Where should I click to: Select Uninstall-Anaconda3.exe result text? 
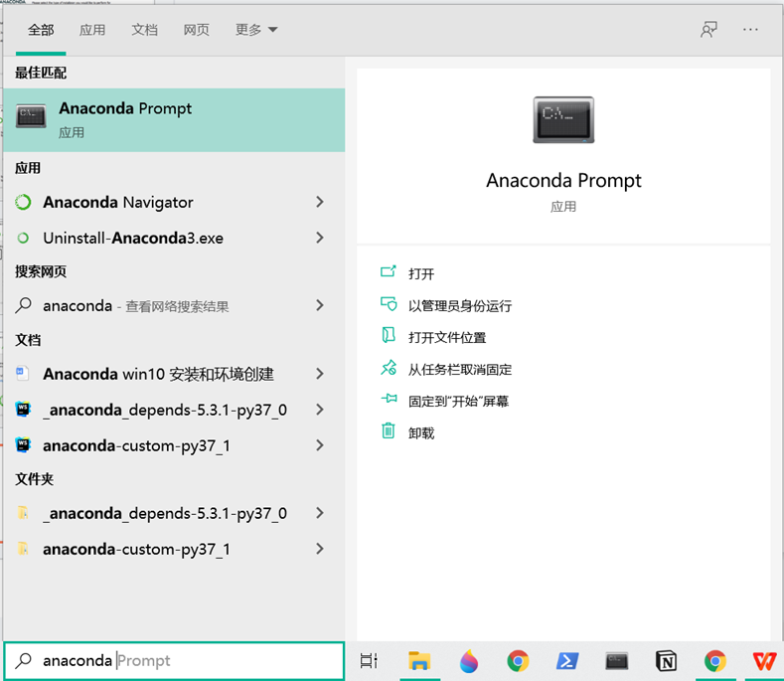(x=133, y=238)
